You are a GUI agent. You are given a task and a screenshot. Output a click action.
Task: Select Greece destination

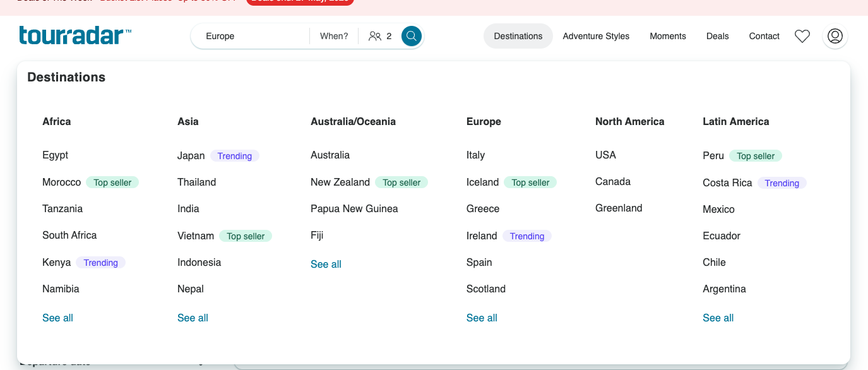pyautogui.click(x=483, y=208)
